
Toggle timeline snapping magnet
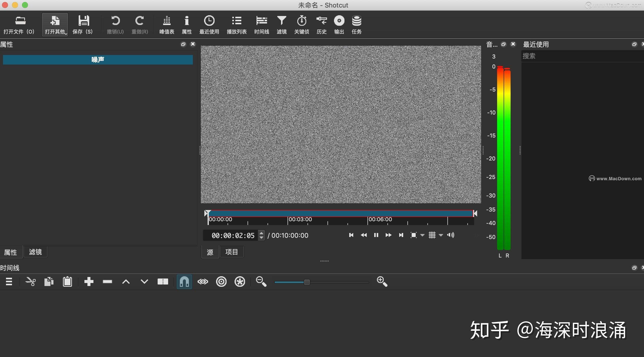coord(184,282)
